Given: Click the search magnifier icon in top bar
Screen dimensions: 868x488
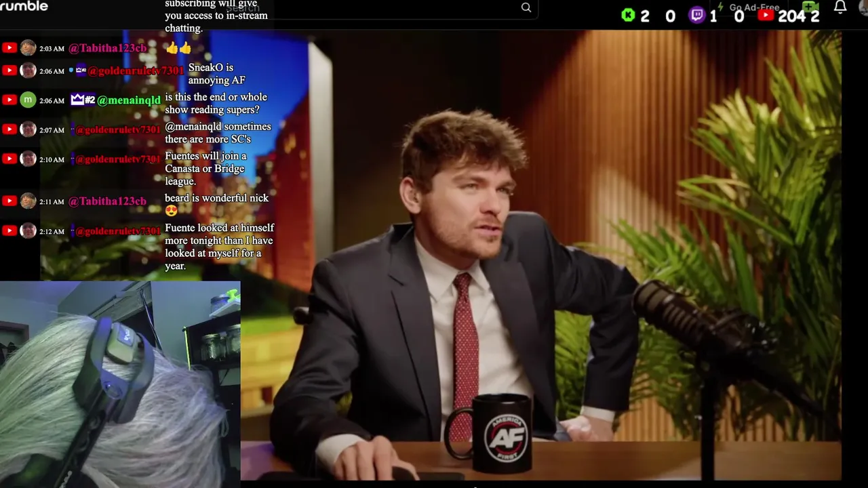Looking at the screenshot, I should click(x=526, y=7).
